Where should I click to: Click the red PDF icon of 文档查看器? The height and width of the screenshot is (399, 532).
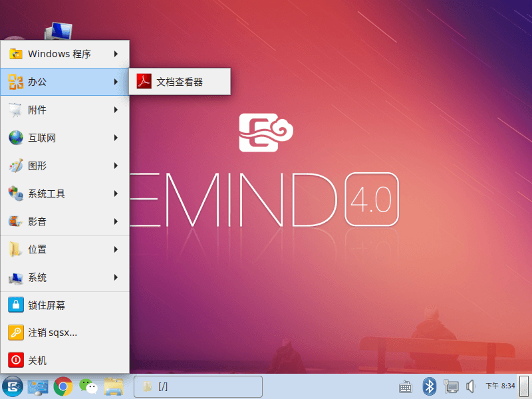[x=144, y=81]
